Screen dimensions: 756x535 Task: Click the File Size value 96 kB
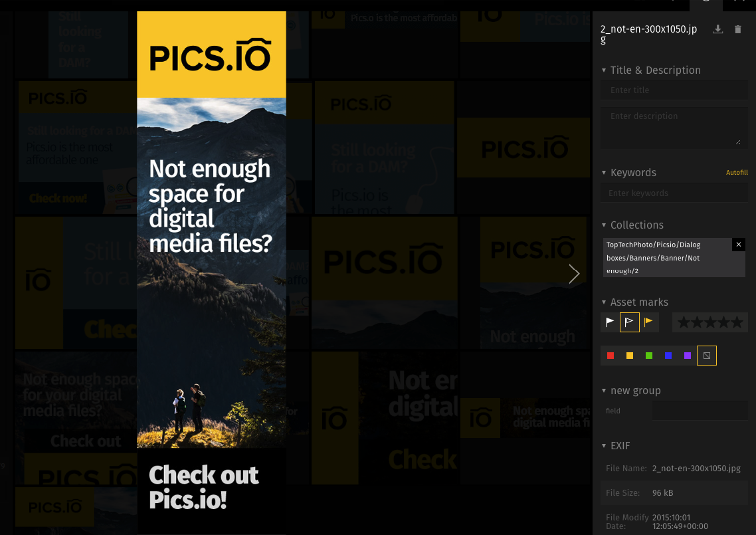pyautogui.click(x=662, y=493)
